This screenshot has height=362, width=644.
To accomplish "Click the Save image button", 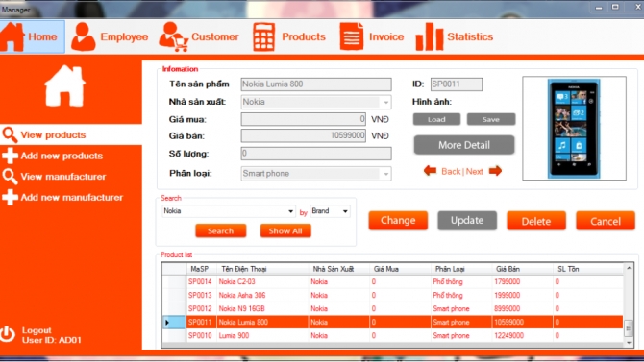I will click(x=491, y=119).
